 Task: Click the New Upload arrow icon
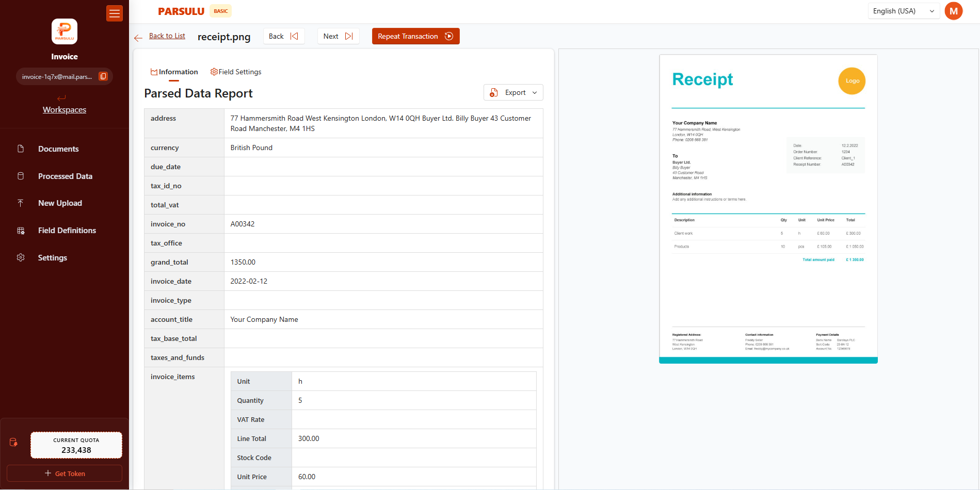(21, 203)
